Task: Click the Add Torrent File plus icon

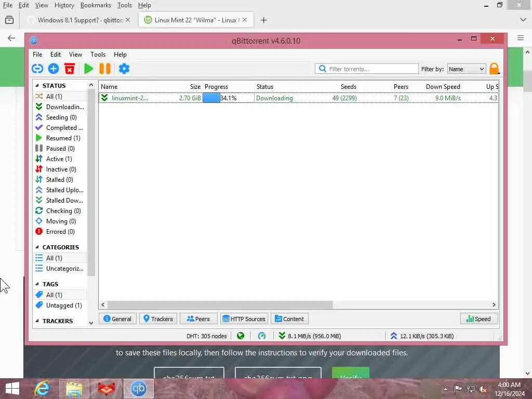Action: point(54,69)
